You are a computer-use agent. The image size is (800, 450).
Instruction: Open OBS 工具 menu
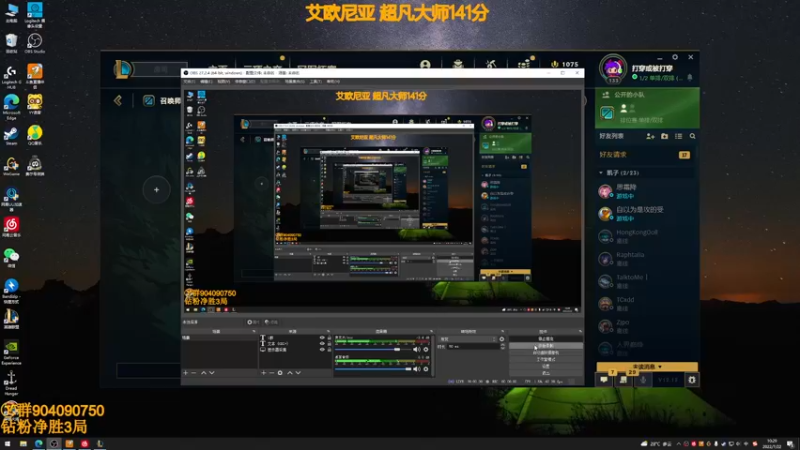point(316,82)
